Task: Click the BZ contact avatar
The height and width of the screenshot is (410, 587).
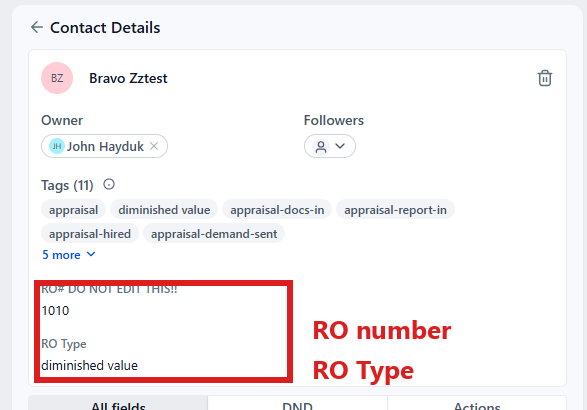Action: pyautogui.click(x=57, y=78)
